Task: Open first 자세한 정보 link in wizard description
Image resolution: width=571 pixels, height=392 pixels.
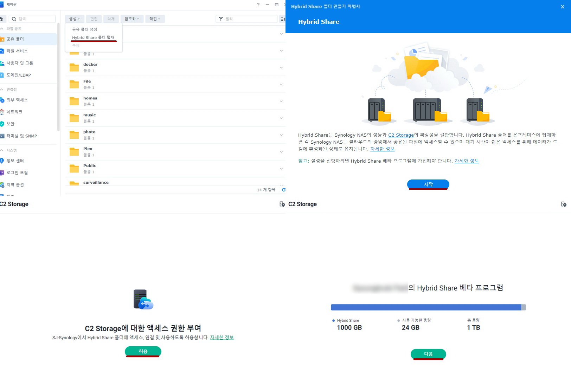Action: pos(382,149)
